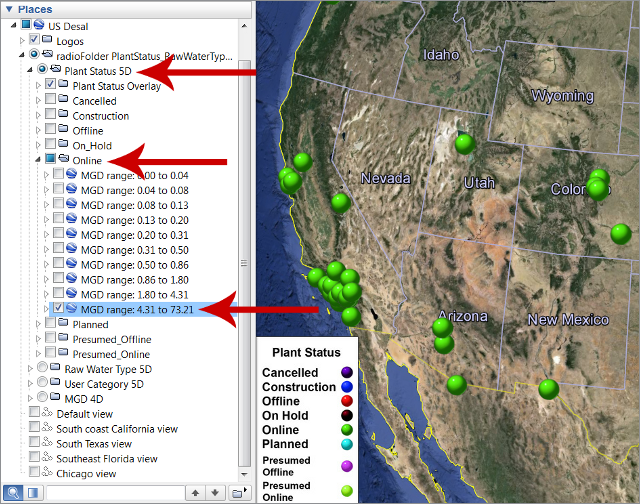This screenshot has height=504, width=640.
Task: Toggle the panel view icon beside search
Action: (33, 492)
